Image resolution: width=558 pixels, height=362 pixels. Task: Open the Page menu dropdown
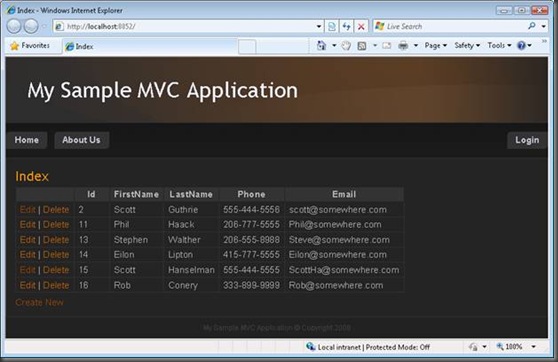point(436,46)
